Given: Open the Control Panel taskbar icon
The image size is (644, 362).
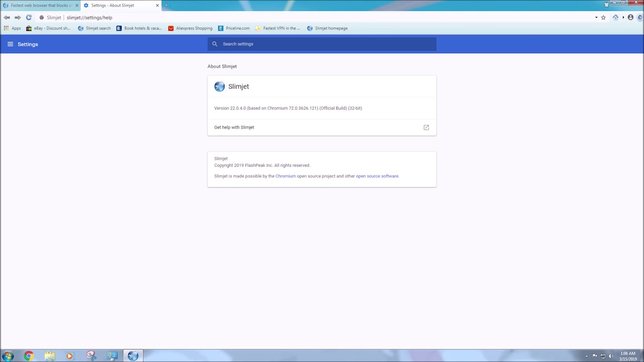Looking at the screenshot, I should coord(112,356).
